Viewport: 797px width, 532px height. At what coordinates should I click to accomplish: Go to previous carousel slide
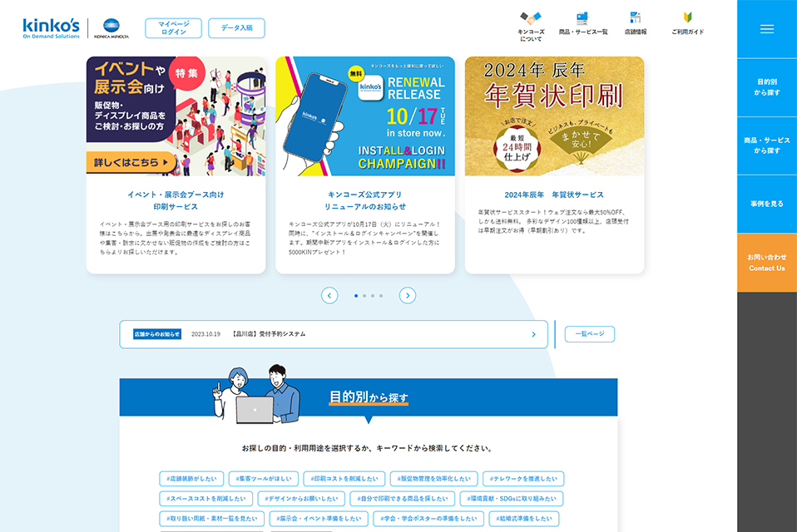tap(329, 295)
